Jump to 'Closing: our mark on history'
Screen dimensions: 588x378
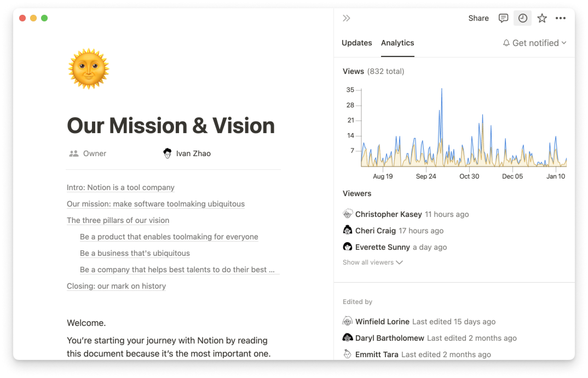116,286
